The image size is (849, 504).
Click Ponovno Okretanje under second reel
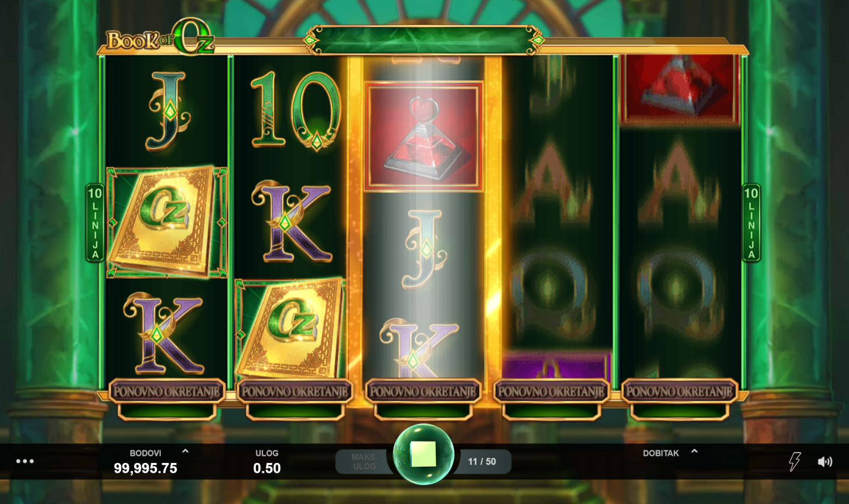click(x=295, y=391)
